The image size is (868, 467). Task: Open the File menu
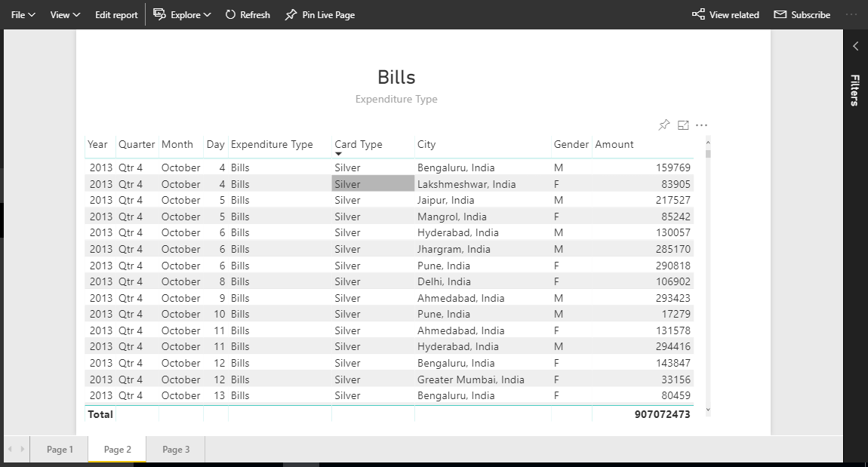[x=23, y=15]
